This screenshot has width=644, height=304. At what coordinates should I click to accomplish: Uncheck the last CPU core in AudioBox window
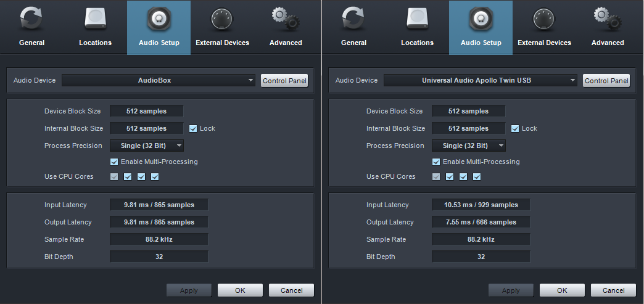coord(155,177)
